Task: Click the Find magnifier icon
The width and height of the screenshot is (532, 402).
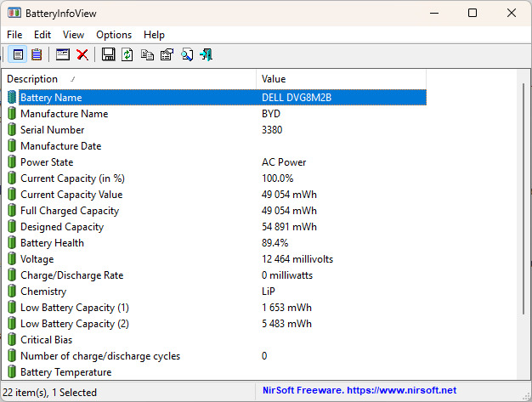Action: pyautogui.click(x=187, y=54)
